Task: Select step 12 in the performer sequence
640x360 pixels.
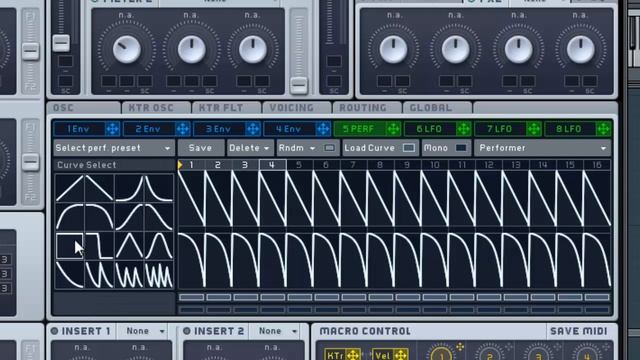Action: coord(488,165)
